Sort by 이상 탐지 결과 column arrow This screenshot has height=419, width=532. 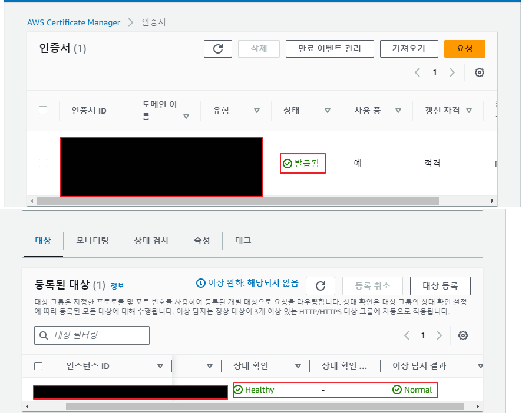click(480, 366)
